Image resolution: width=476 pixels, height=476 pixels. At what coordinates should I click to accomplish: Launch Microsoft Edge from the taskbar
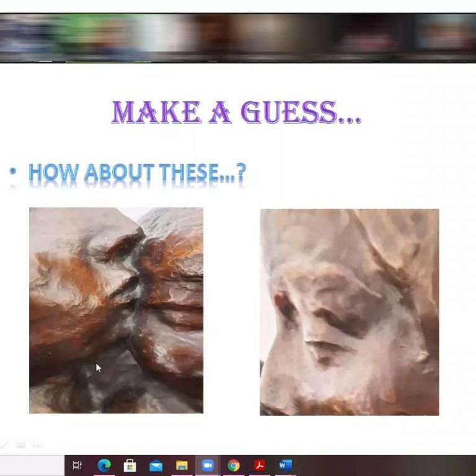pos(104,465)
